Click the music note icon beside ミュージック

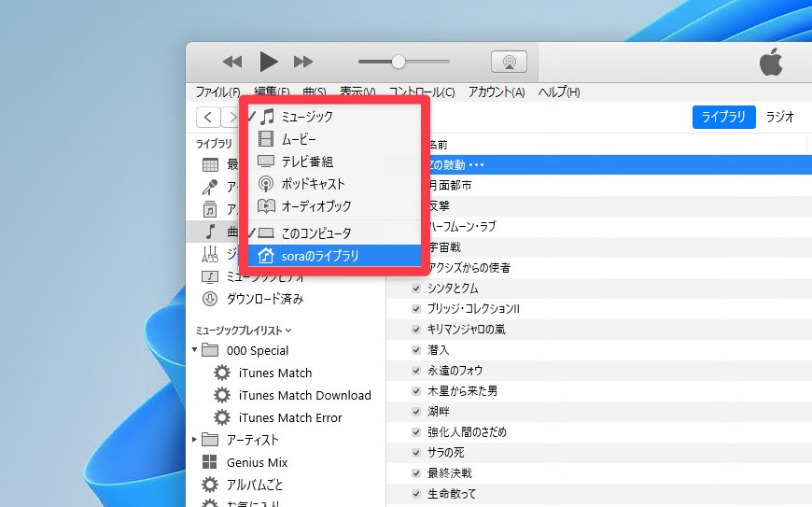(267, 117)
